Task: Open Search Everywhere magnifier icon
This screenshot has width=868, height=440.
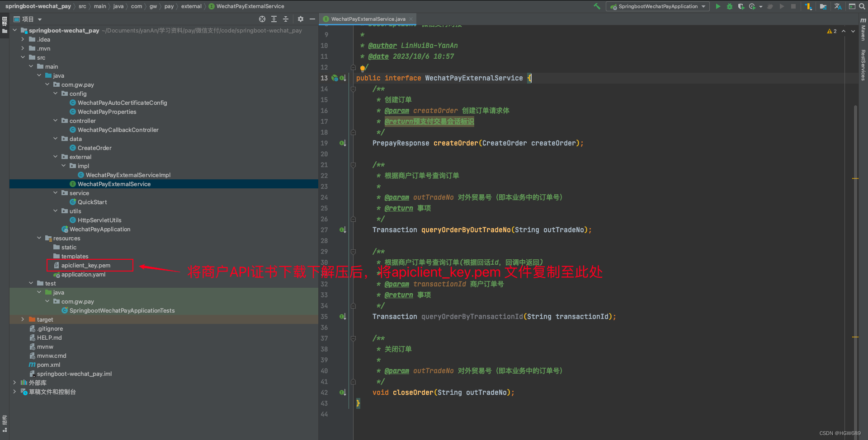Action: (862, 6)
